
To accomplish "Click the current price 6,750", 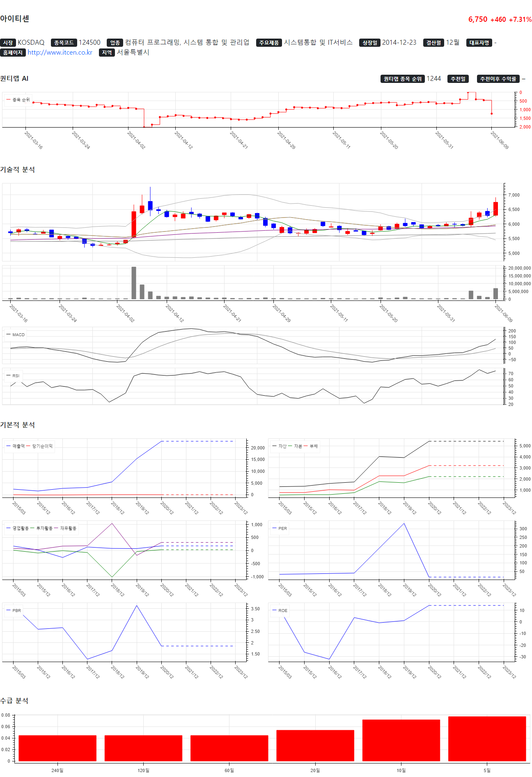I will pos(478,20).
